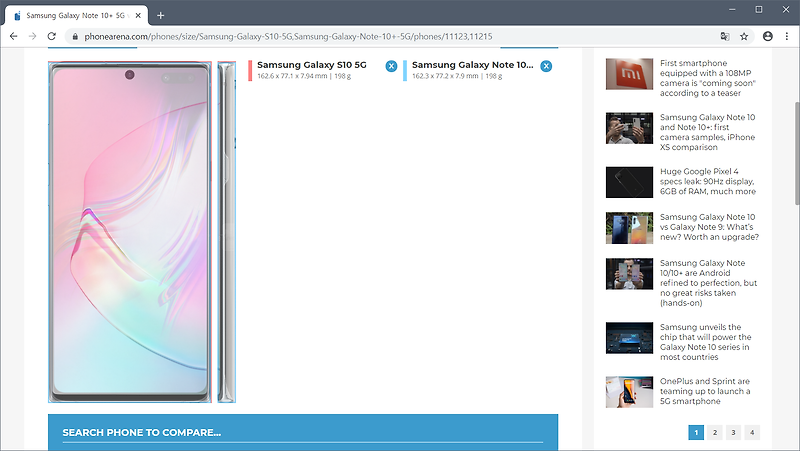Click the Samsung Galaxy S10 5G title
800x451 pixels.
pos(312,65)
